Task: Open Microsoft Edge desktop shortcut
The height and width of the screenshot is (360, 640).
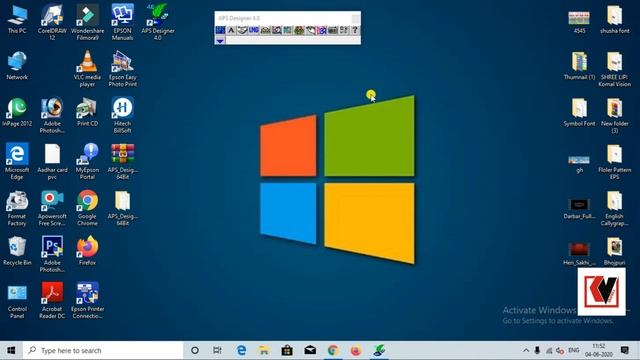Action: click(x=17, y=161)
